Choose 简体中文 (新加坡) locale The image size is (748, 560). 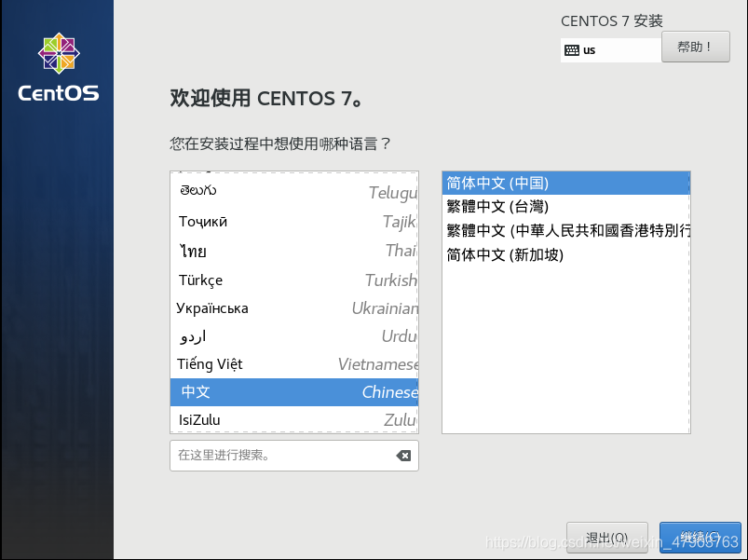[x=565, y=254]
